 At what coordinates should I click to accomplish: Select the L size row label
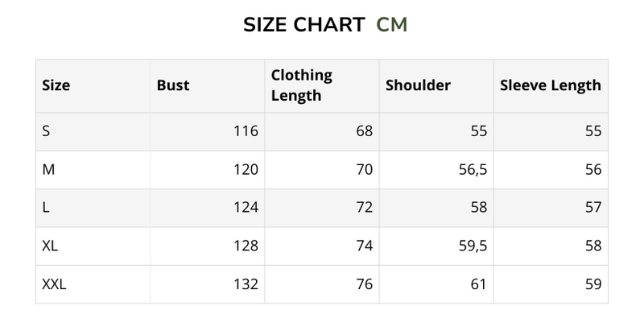click(x=45, y=208)
